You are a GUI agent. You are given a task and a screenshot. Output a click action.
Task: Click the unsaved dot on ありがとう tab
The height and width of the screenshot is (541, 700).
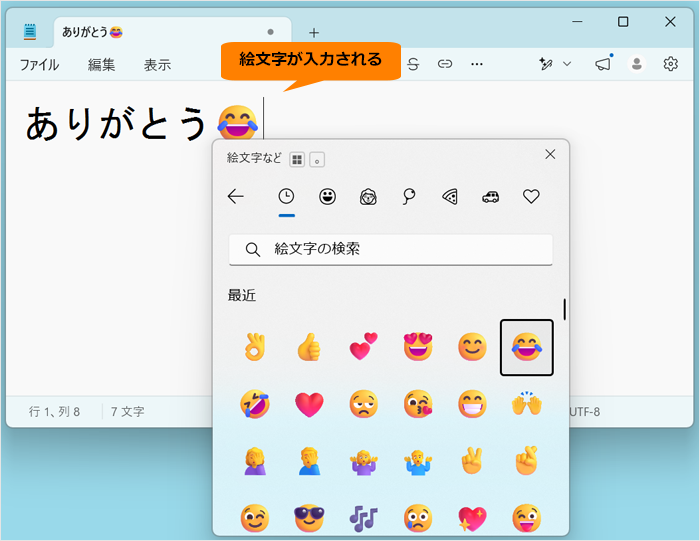pyautogui.click(x=271, y=32)
